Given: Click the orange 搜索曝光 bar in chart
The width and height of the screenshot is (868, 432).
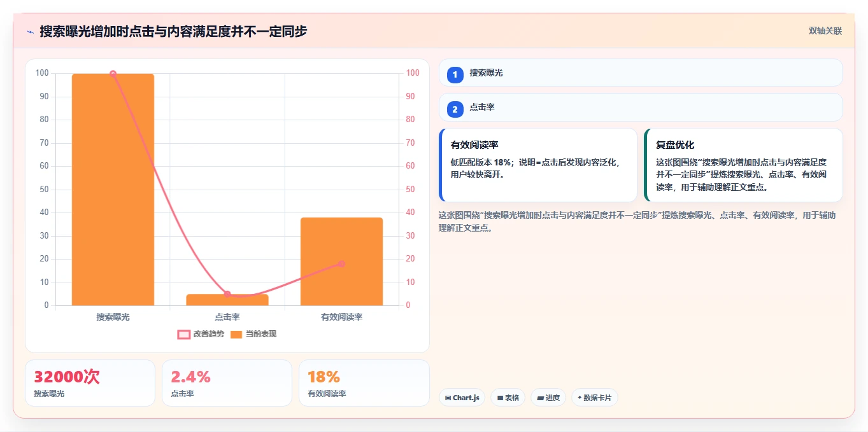Looking at the screenshot, I should (x=113, y=190).
